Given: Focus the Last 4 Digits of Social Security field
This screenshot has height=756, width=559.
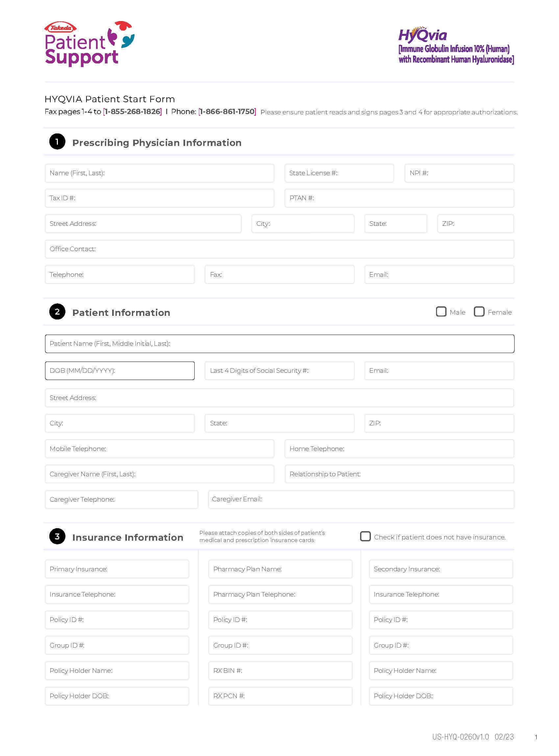Looking at the screenshot, I should (279, 371).
